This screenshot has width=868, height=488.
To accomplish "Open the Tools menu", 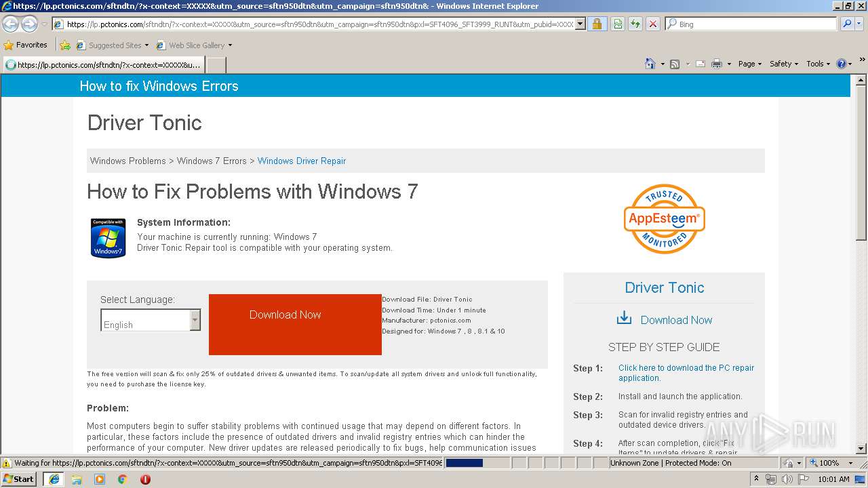I will coord(818,64).
